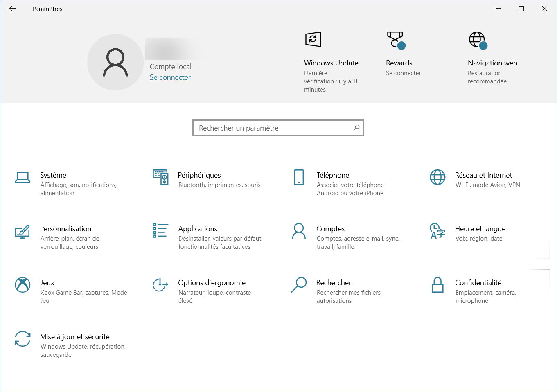The width and height of the screenshot is (557, 392).
Task: Click 'Affichage, son, notifications' description
Action: 79,189
